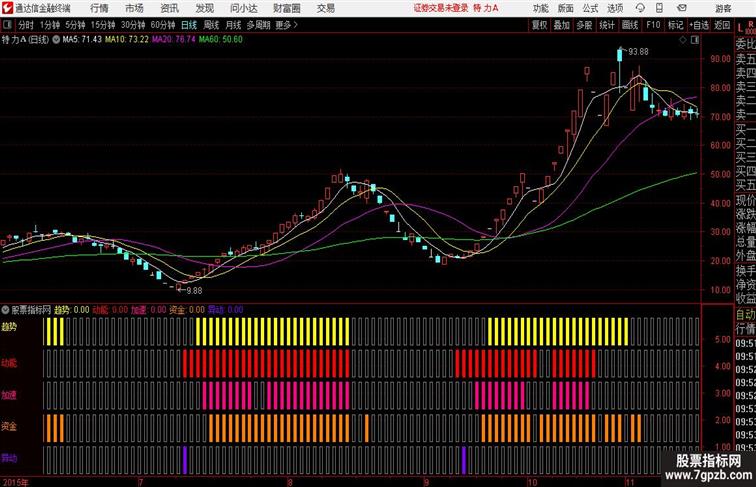
Task: Click the 多股 multi-stock button
Action: click(584, 25)
